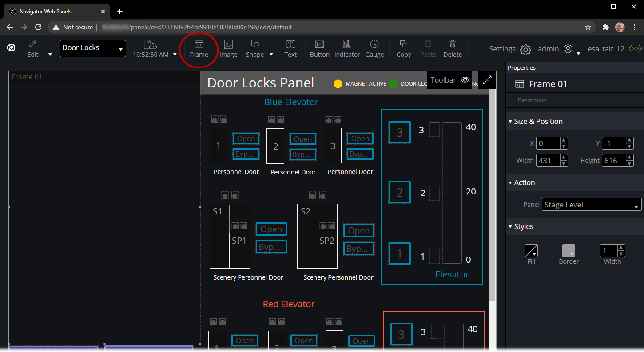Click the app logo icon at toolbar left

point(11,48)
